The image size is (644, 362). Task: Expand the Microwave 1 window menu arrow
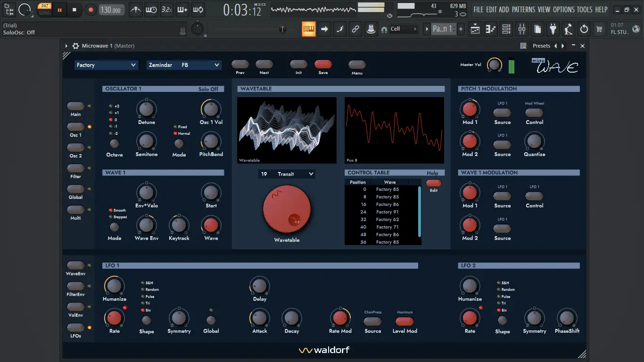pyautogui.click(x=66, y=46)
